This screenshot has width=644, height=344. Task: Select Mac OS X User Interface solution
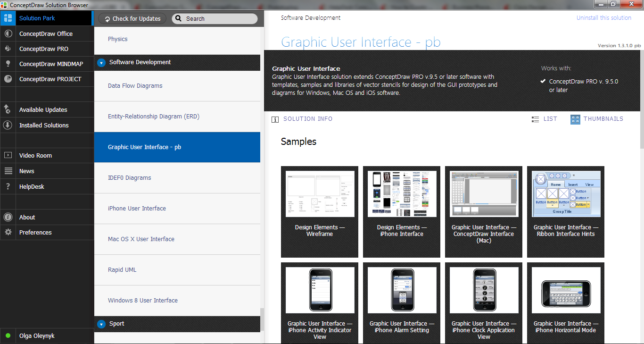tap(177, 239)
